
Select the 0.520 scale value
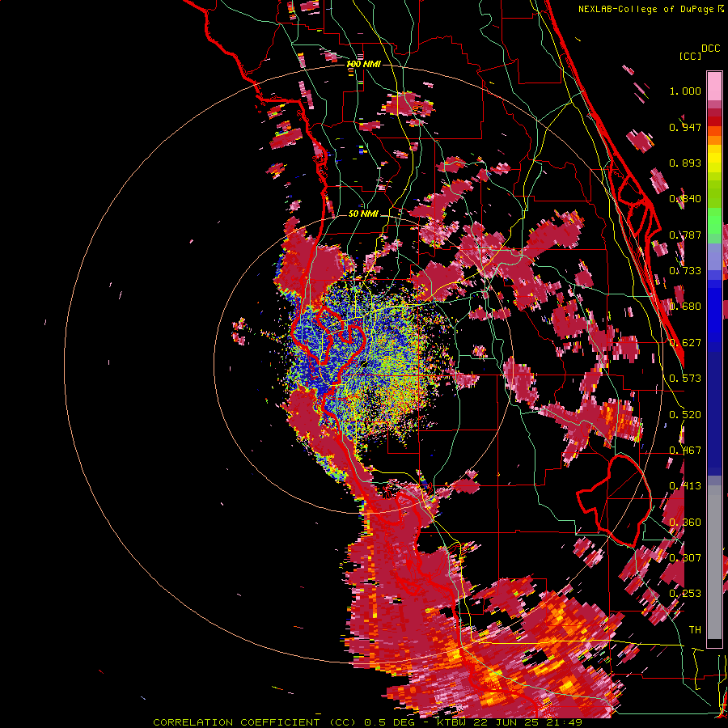[685, 415]
